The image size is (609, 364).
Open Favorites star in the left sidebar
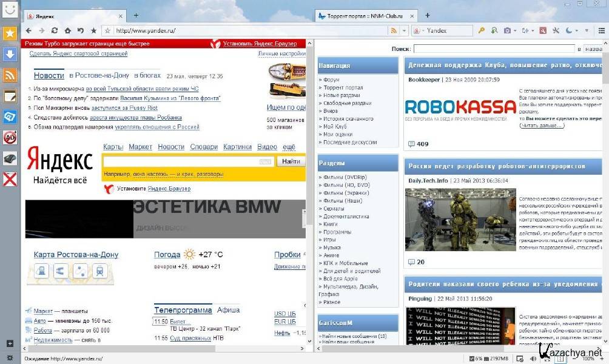[10, 34]
